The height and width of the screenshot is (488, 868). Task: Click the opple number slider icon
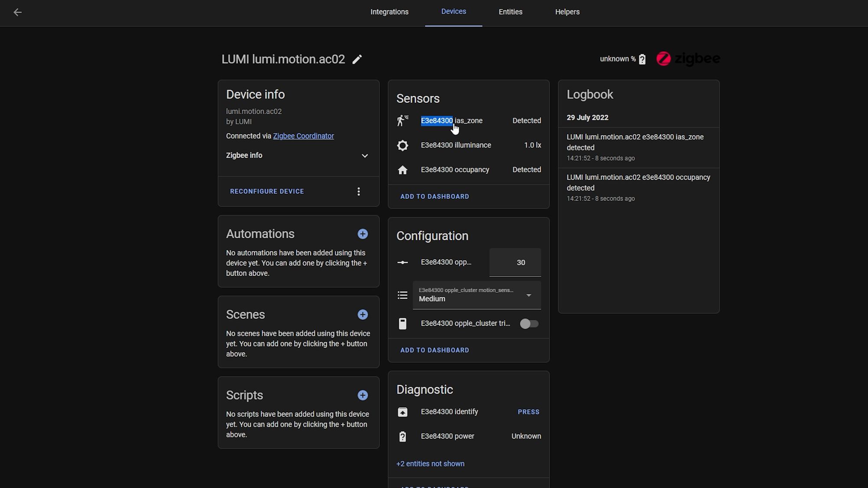[403, 262]
